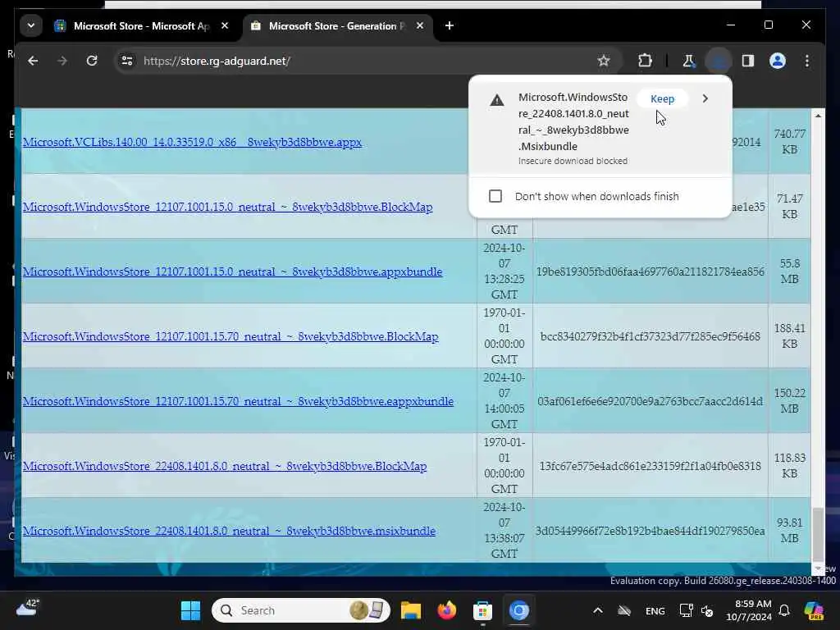The width and height of the screenshot is (840, 630).
Task: Launch Firefox from the taskbar
Action: pyautogui.click(x=446, y=610)
